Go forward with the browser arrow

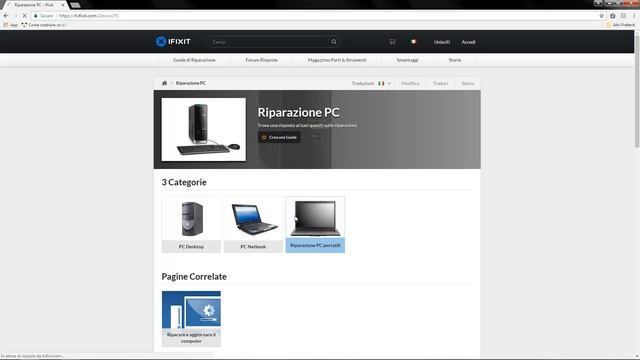click(x=15, y=16)
